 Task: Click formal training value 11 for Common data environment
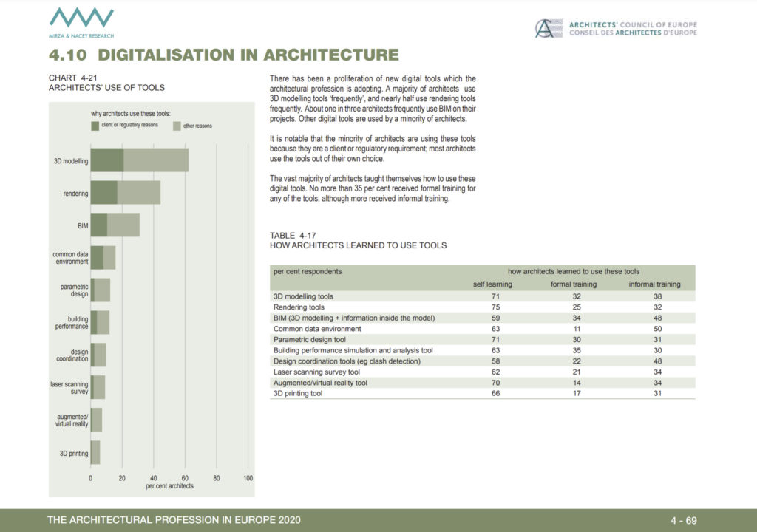(x=577, y=329)
